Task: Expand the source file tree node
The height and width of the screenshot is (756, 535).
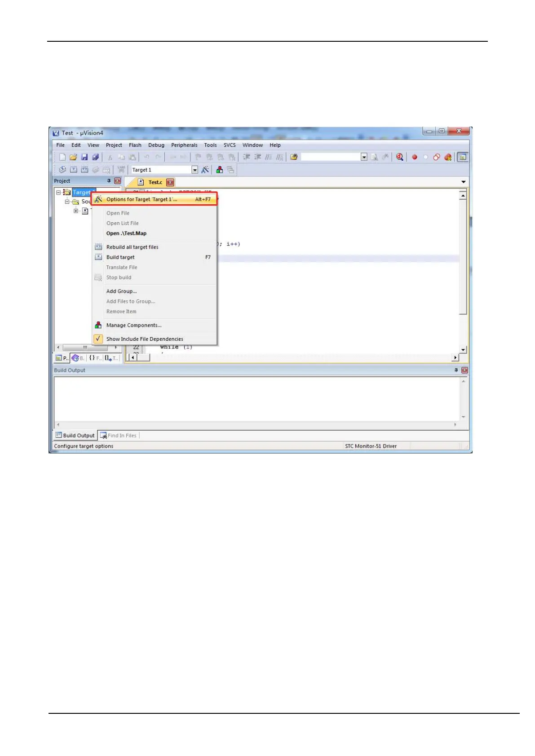Action: (x=76, y=211)
